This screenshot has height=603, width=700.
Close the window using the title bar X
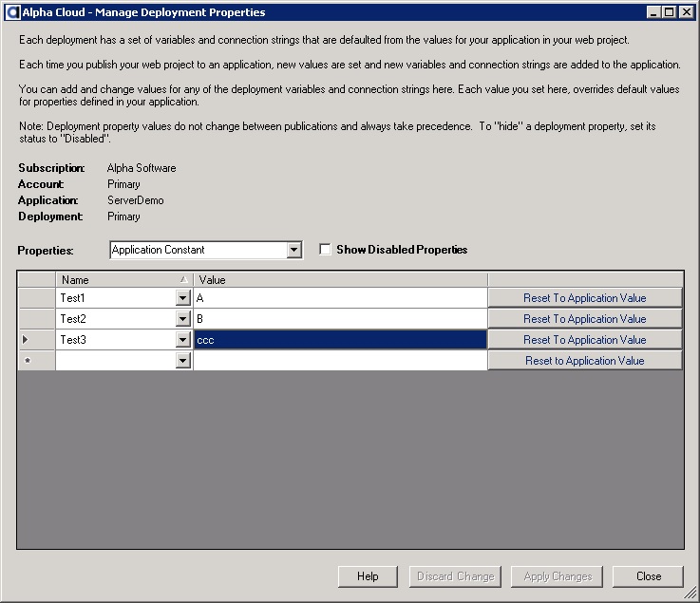(x=686, y=12)
